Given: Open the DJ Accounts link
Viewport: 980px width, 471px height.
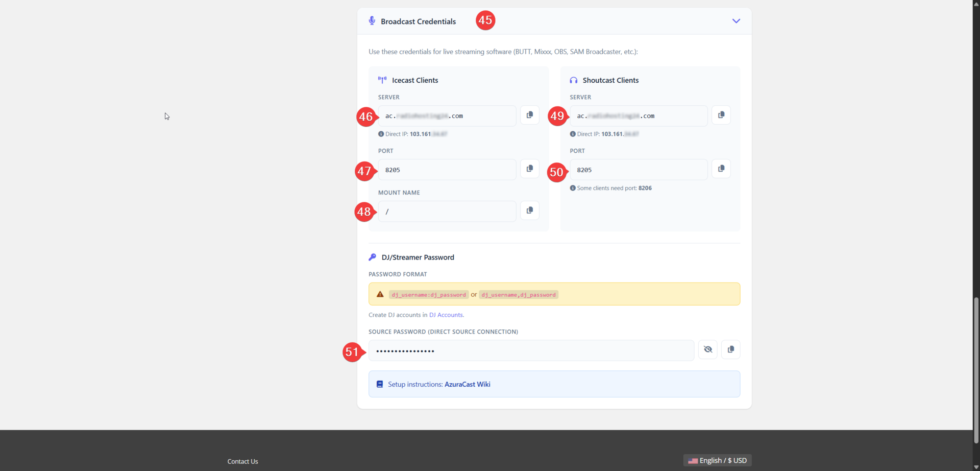Looking at the screenshot, I should [446, 315].
